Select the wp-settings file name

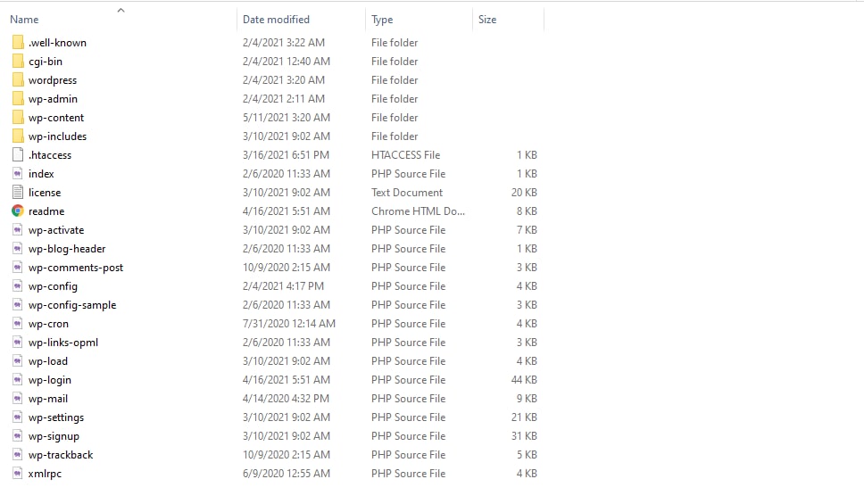point(56,417)
